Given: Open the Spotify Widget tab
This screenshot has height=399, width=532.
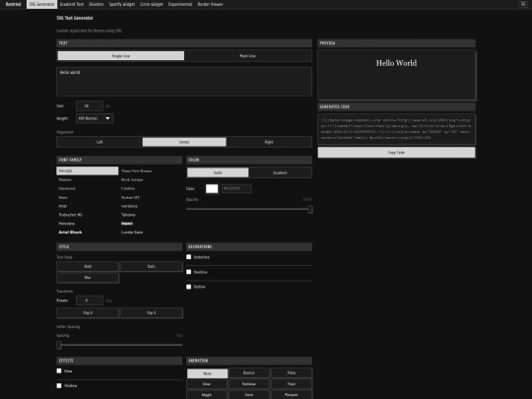Looking at the screenshot, I should 122,4.
